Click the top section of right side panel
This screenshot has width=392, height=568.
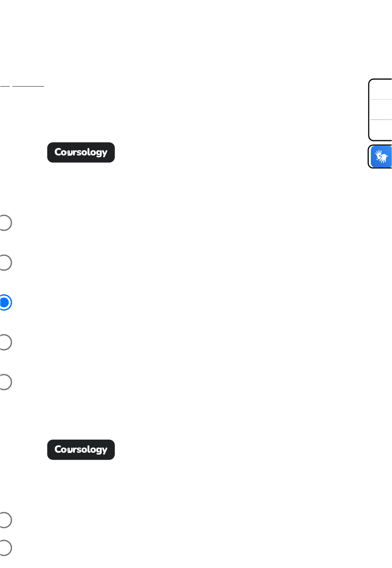tap(381, 89)
